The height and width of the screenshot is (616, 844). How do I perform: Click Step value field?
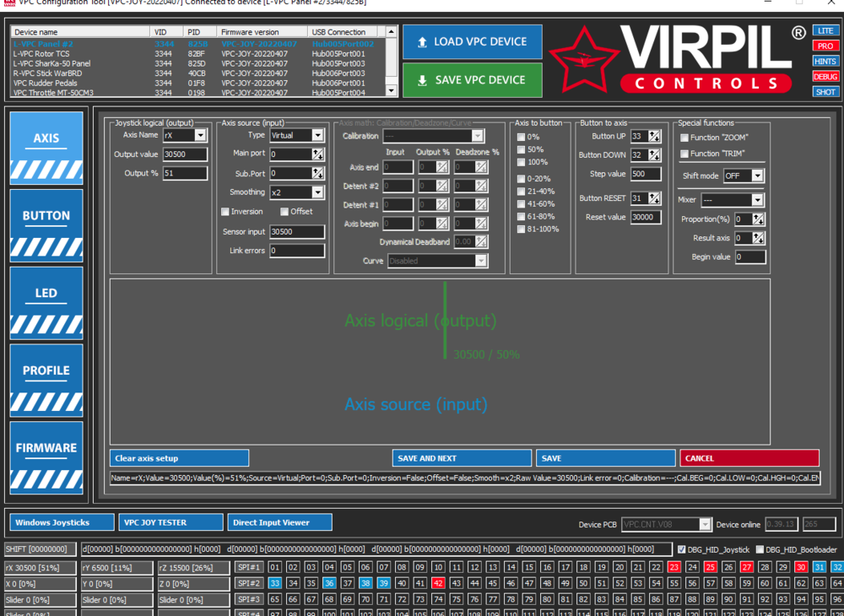coord(646,175)
